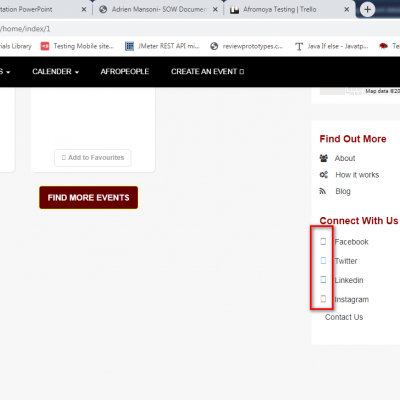Click the How it works gears icon

(x=324, y=175)
